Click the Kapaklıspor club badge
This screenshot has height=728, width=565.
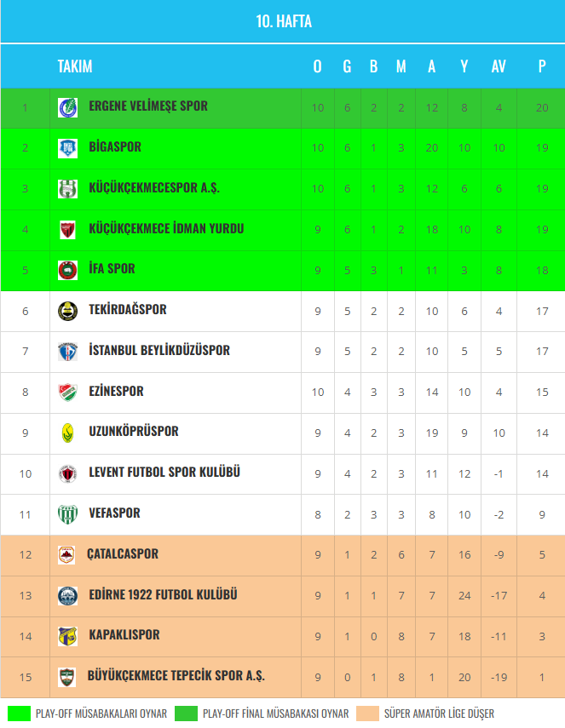click(x=67, y=636)
